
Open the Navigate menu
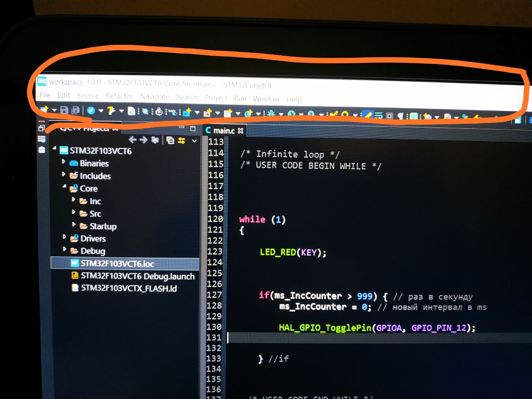pyautogui.click(x=155, y=96)
